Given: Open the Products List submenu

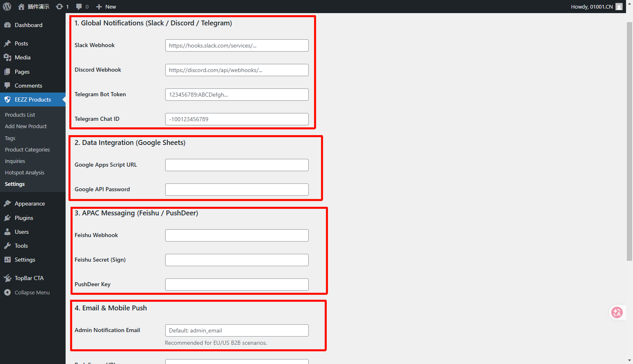Looking at the screenshot, I should pos(20,115).
